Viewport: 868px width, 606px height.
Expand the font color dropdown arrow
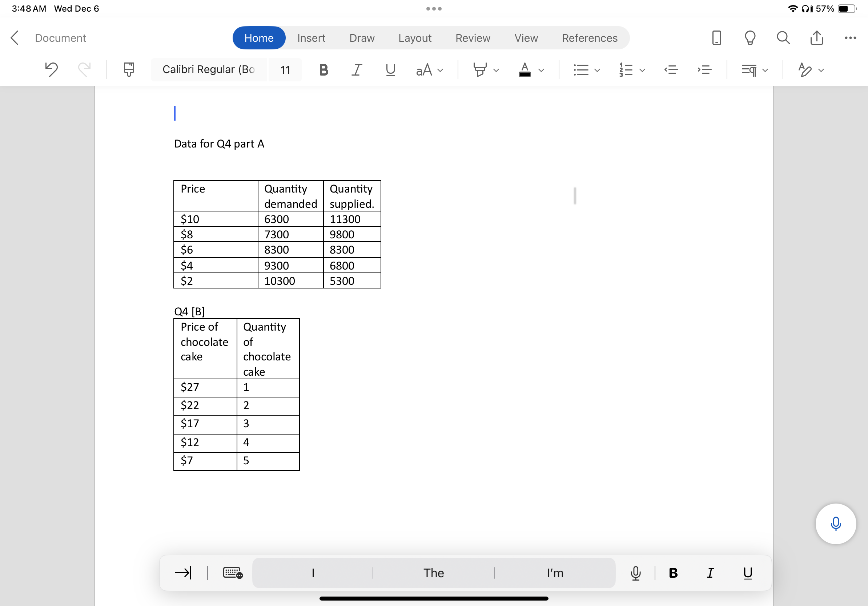click(541, 70)
